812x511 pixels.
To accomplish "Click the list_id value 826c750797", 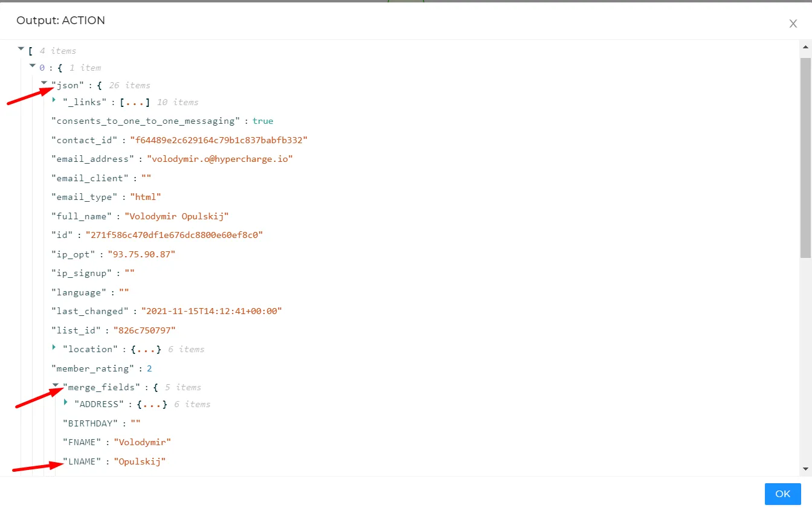I will (x=144, y=330).
